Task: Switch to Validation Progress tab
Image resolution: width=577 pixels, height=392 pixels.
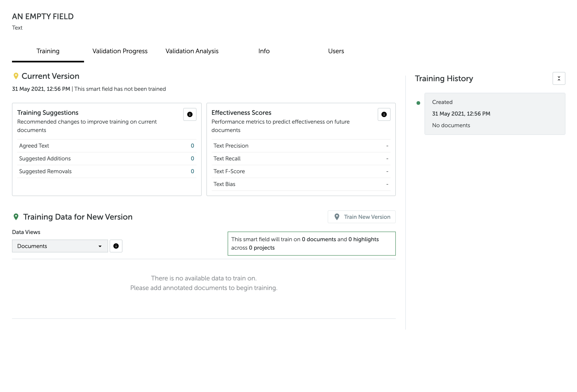Action: click(120, 51)
